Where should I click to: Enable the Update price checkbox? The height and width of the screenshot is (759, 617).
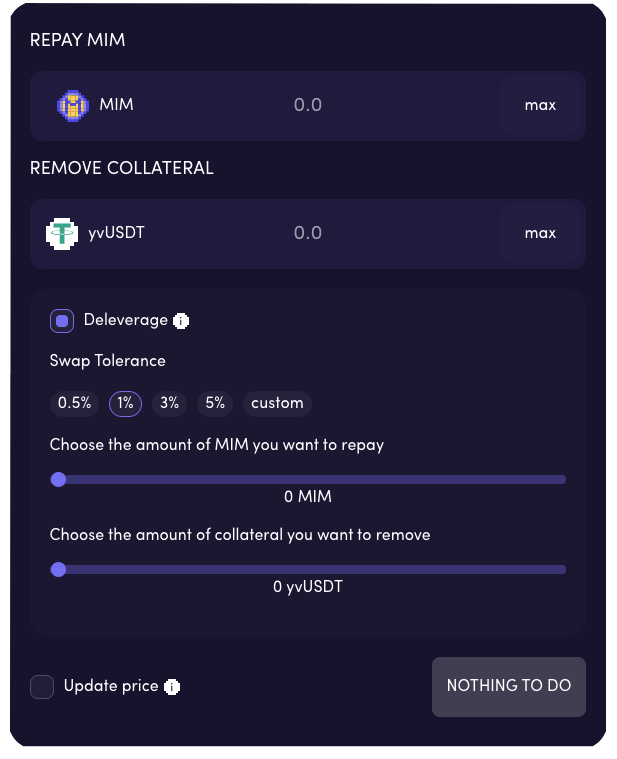point(42,687)
